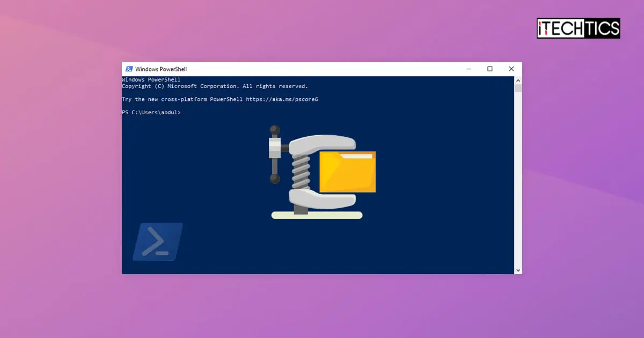Click the https://aka.ms/pscore6 URL text
644x338 pixels.
click(x=282, y=99)
